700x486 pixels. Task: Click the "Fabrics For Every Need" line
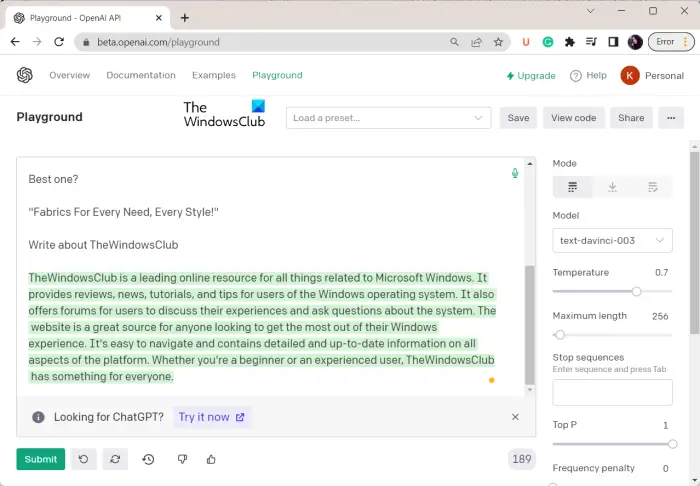click(123, 212)
